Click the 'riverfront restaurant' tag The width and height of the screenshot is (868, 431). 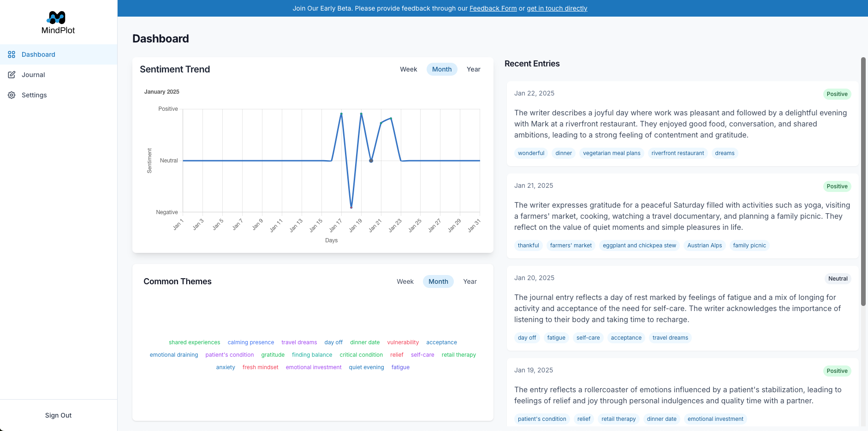pyautogui.click(x=678, y=153)
